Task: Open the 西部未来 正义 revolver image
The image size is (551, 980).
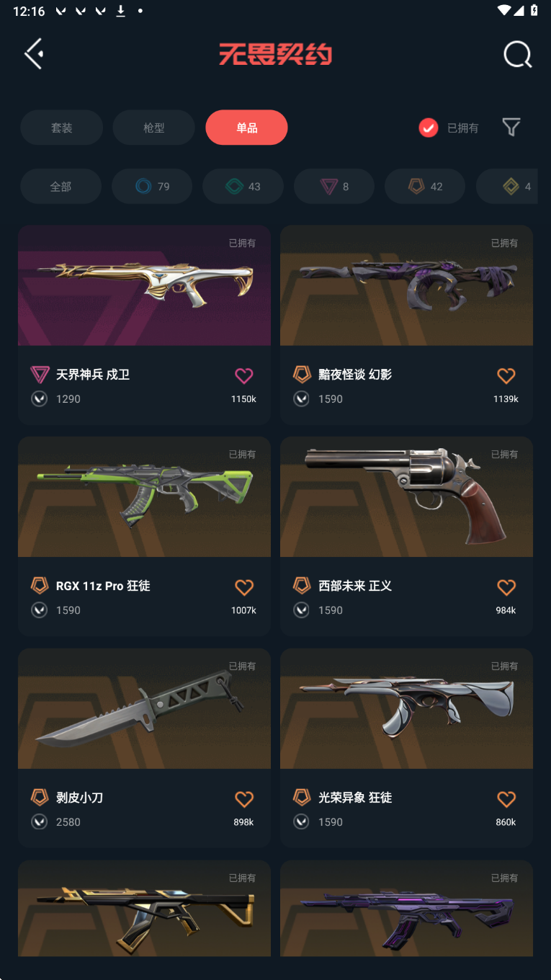Action: (406, 496)
